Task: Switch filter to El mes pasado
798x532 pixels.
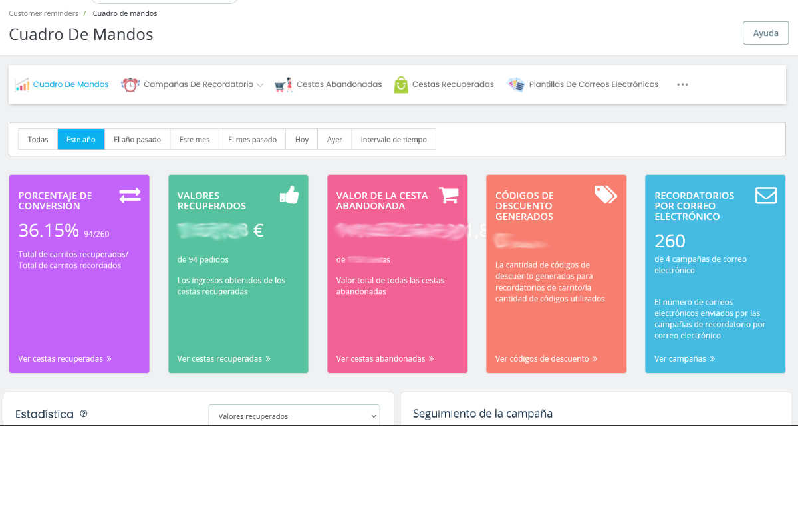Action: [x=252, y=140]
